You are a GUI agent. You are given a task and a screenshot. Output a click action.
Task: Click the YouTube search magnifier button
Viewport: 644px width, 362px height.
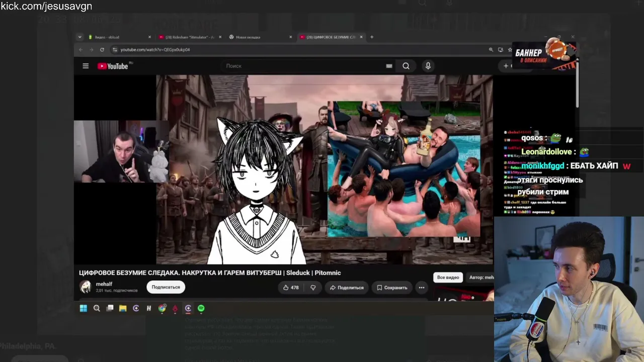[406, 66]
